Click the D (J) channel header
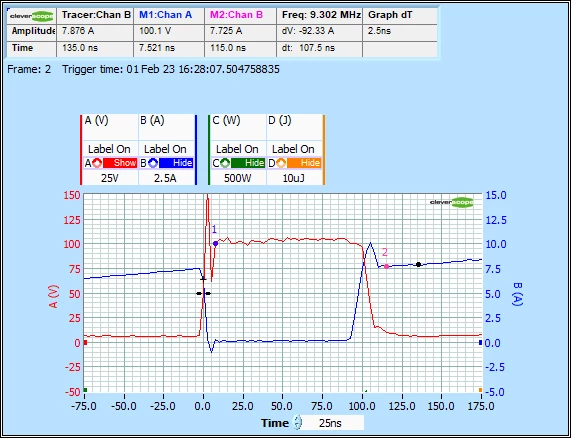Screen dimensions: 571x438 point(280,121)
